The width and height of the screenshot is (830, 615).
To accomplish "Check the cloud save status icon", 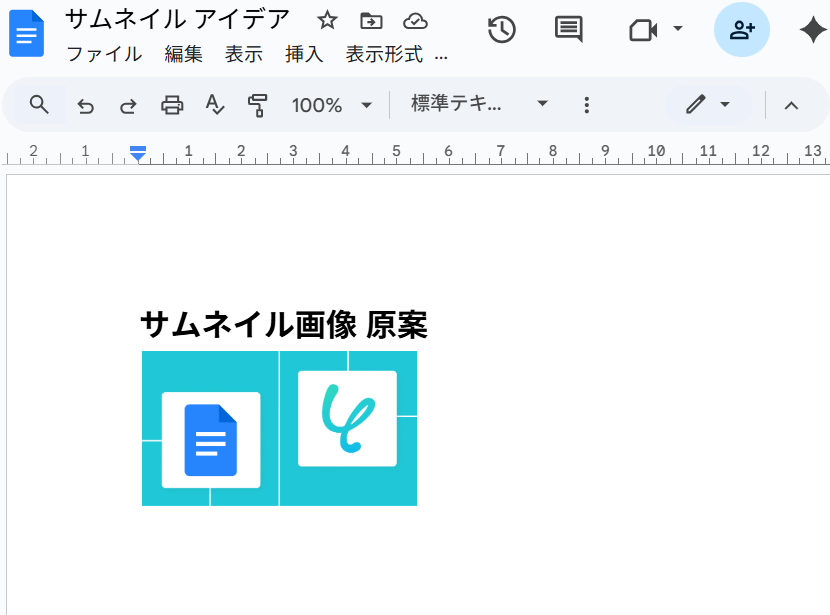I will tap(416, 21).
